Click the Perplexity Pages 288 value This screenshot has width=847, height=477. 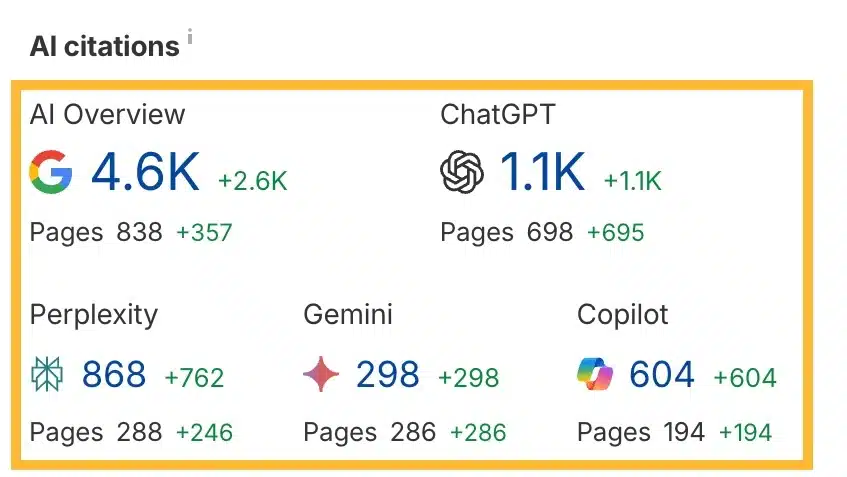139,432
